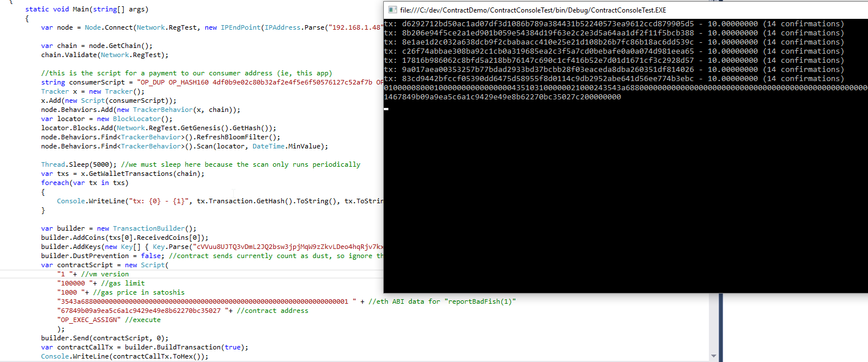This screenshot has width=868, height=362.
Task: Click the comment about payment to consumer address
Action: point(186,73)
